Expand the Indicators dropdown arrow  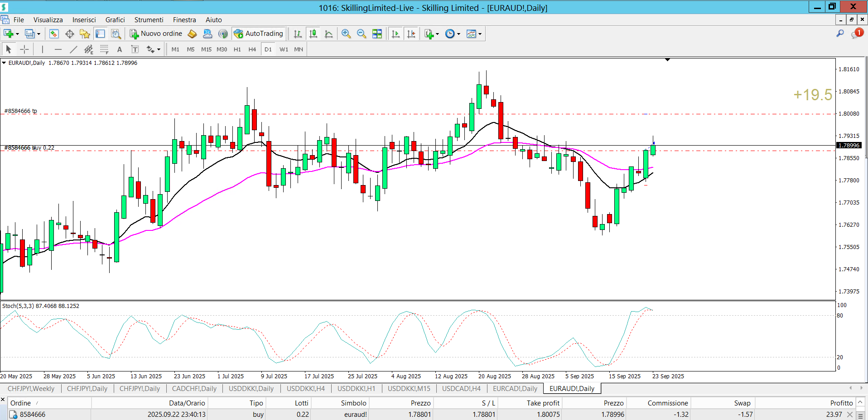tap(437, 34)
